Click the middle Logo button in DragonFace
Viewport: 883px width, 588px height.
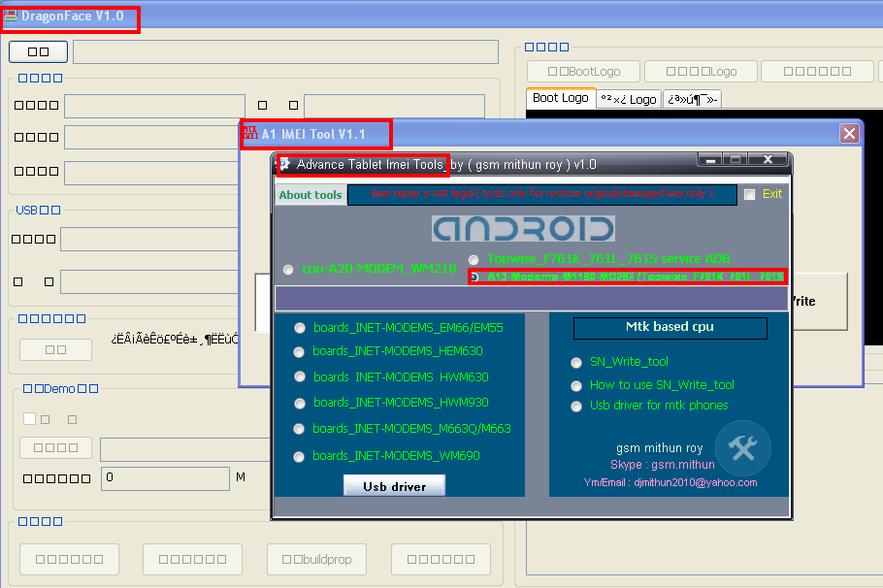(701, 72)
